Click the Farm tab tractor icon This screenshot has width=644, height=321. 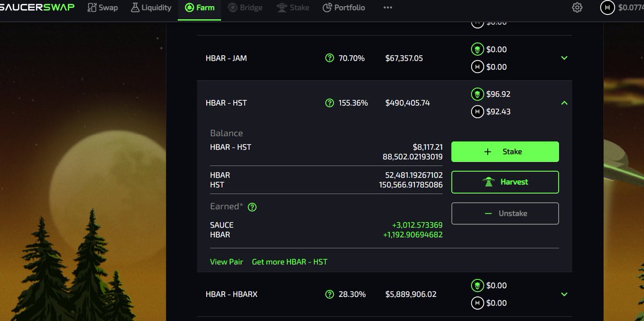pos(189,8)
